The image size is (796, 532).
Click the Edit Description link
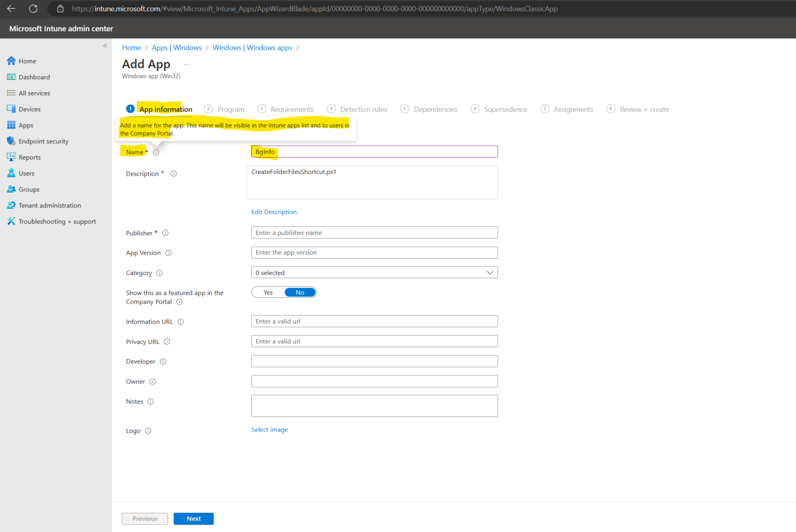274,211
